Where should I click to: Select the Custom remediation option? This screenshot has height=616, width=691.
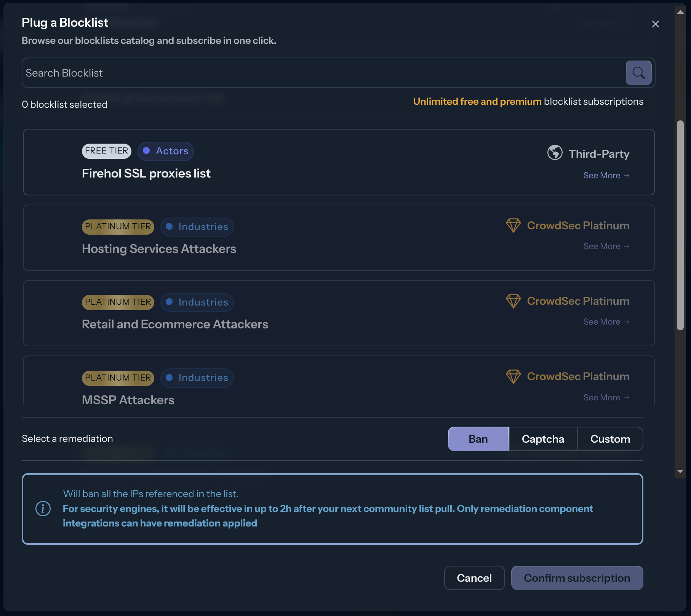click(x=610, y=439)
